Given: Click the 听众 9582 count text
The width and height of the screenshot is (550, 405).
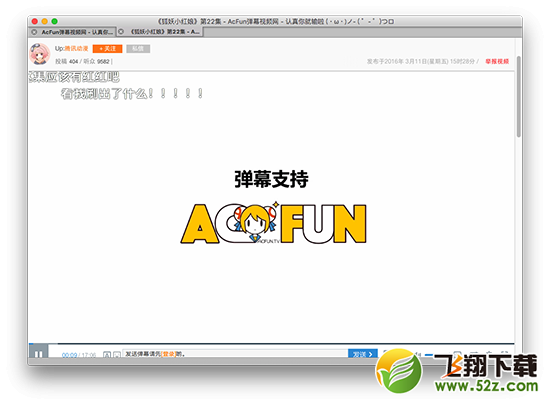Looking at the screenshot, I should coord(96,61).
